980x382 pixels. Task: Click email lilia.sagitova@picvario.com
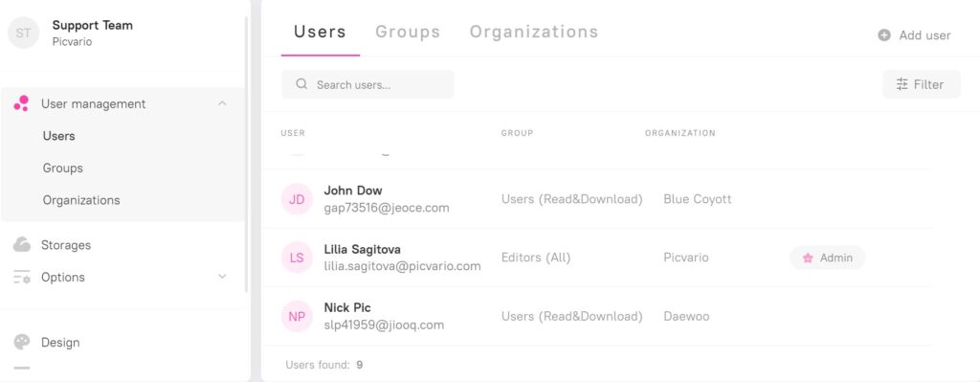pos(403,266)
